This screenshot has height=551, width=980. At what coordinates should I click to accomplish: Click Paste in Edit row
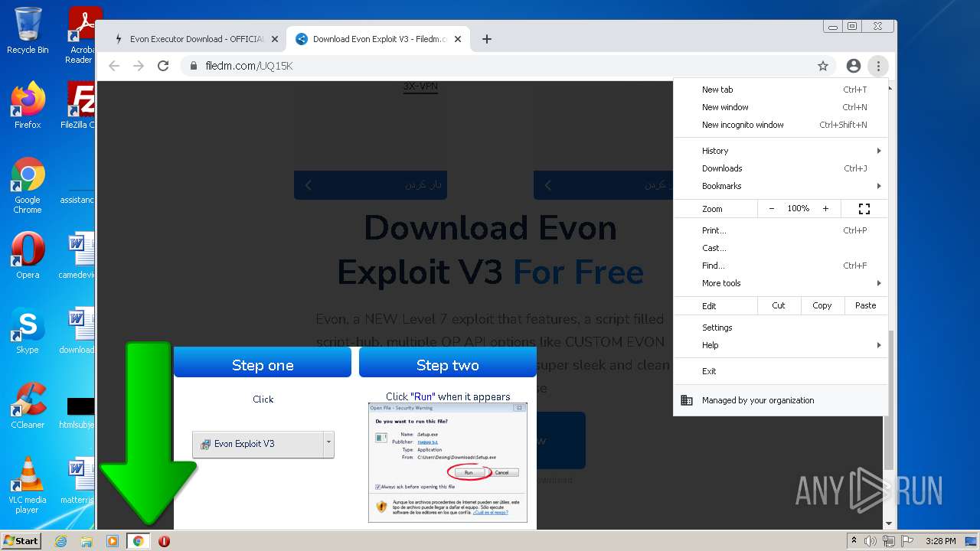(866, 305)
